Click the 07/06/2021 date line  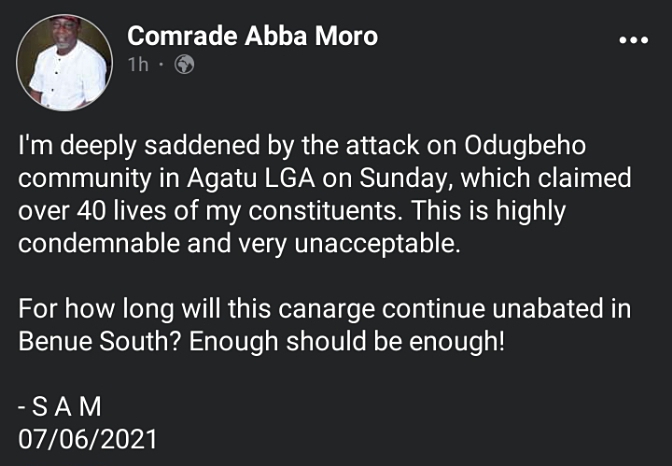[87, 440]
